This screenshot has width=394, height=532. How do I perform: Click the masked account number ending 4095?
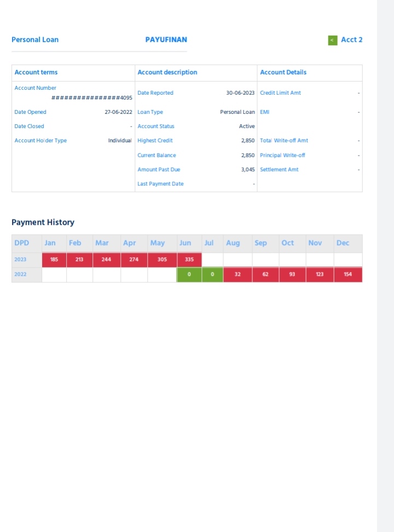[92, 98]
